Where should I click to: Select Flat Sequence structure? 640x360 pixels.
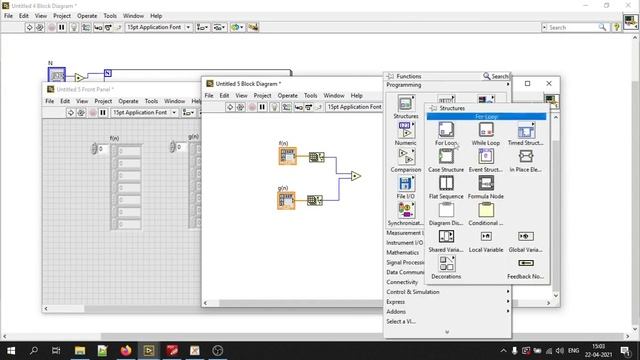point(446,183)
